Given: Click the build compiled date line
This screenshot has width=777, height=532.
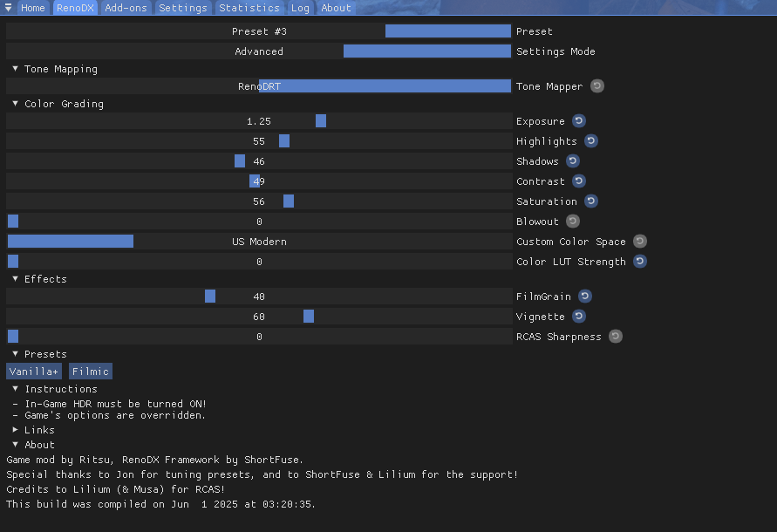Looking at the screenshot, I should (x=161, y=504).
